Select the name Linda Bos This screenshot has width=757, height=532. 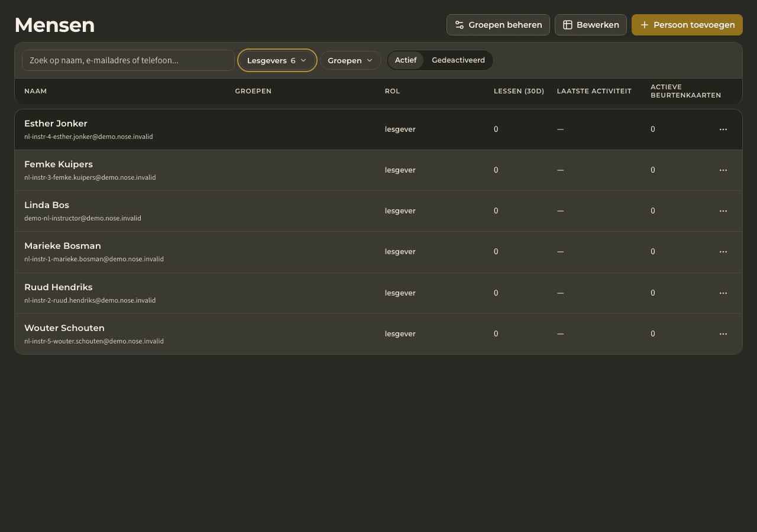pyautogui.click(x=47, y=205)
